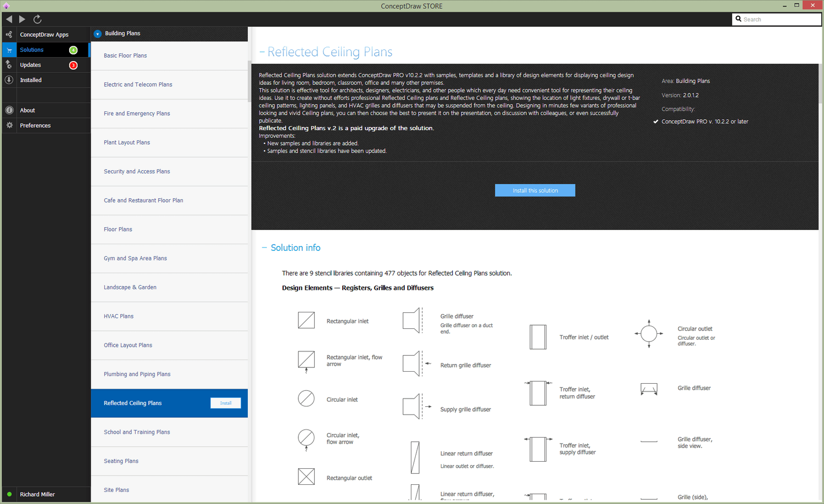This screenshot has height=504, width=824.
Task: Click the Install this solution button
Action: [535, 191]
